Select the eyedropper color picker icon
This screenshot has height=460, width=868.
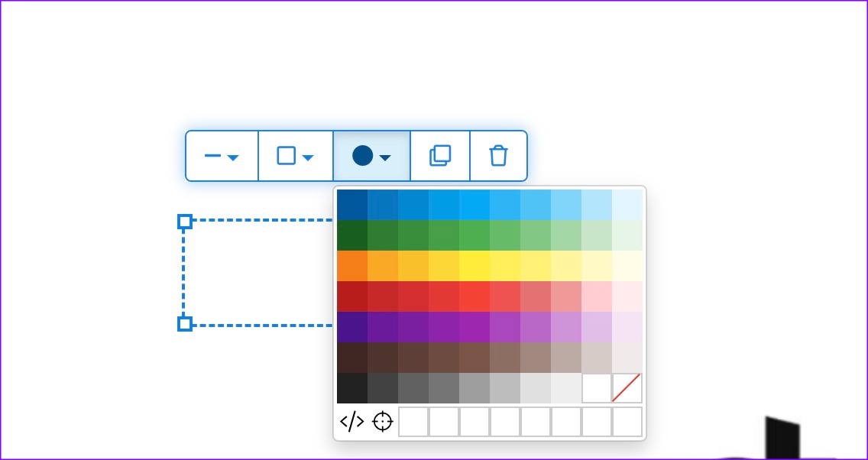(x=382, y=422)
